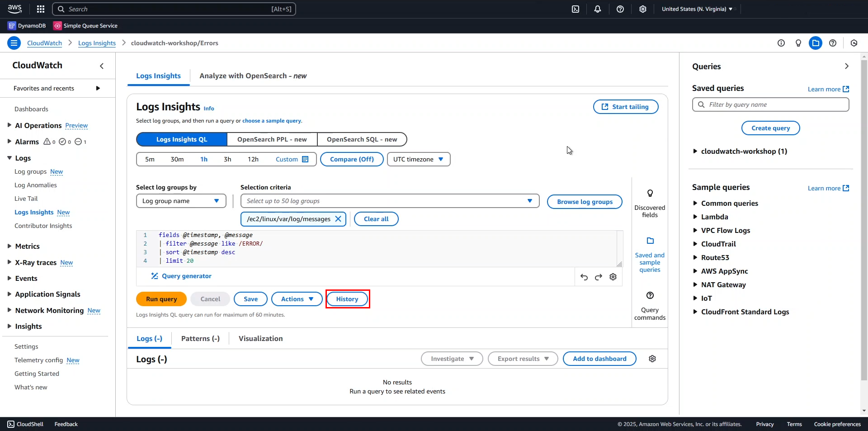Viewport: 868px width, 431px height.
Task: Open the Discovered fields panel
Action: (650, 203)
